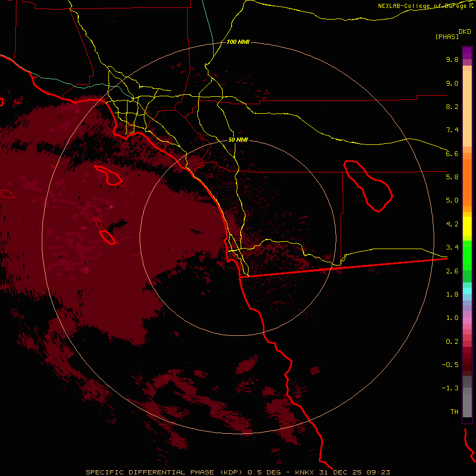The image size is (476, 476).
Task: Click the 1.0 value on the scale
Action: pyautogui.click(x=452, y=318)
